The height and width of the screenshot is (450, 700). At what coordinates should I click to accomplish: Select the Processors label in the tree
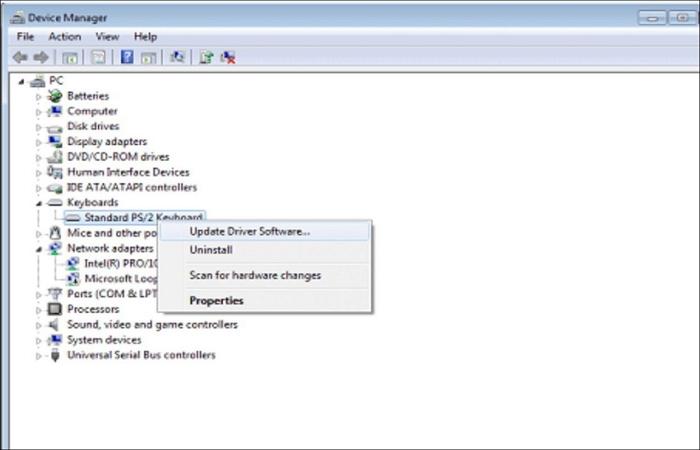[93, 309]
